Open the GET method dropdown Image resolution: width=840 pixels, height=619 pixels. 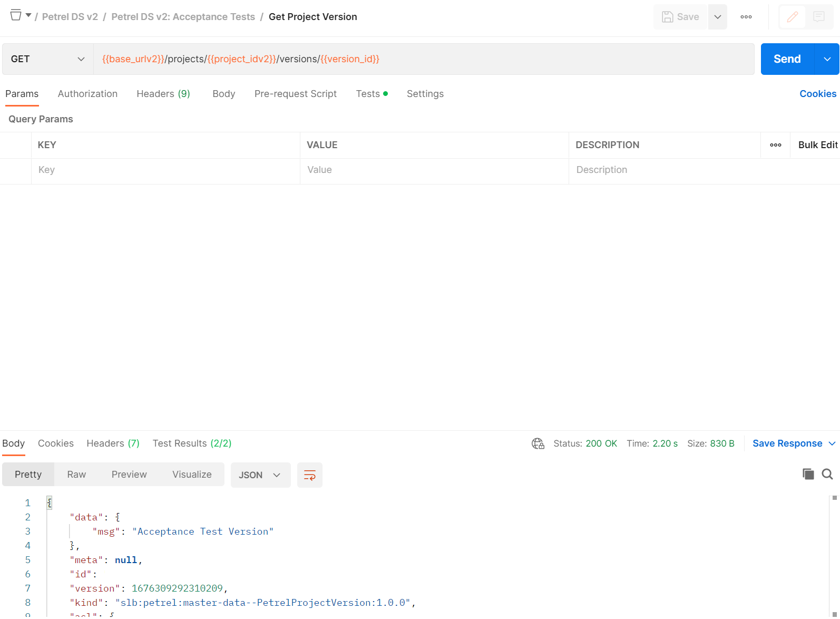click(48, 59)
